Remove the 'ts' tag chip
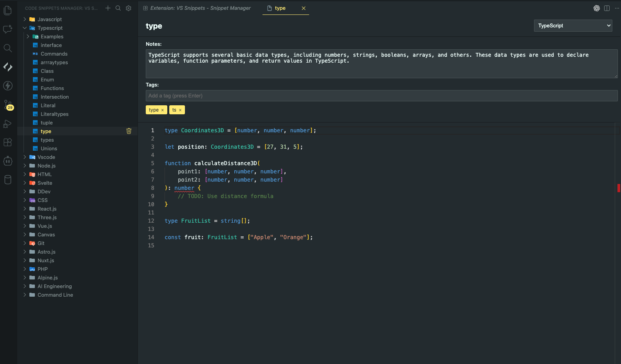Image resolution: width=621 pixels, height=364 pixels. coord(180,110)
